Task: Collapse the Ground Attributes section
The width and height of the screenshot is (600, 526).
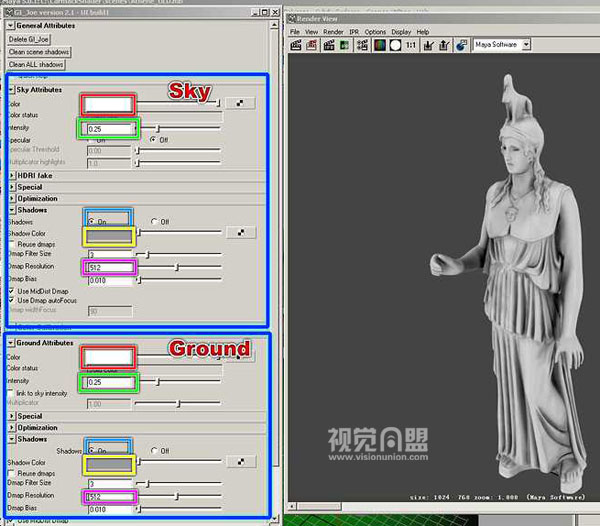Action: pos(11,343)
